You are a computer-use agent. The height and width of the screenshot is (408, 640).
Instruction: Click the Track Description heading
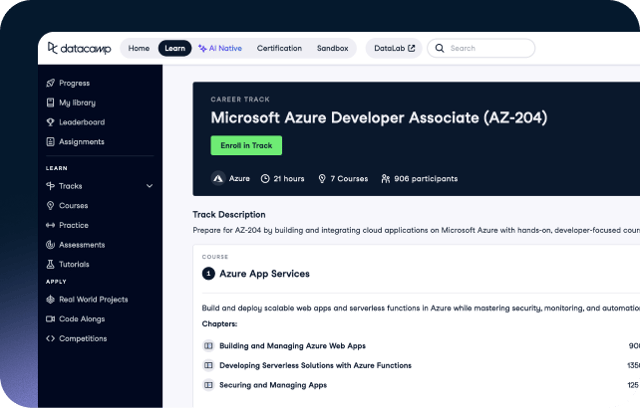(229, 215)
